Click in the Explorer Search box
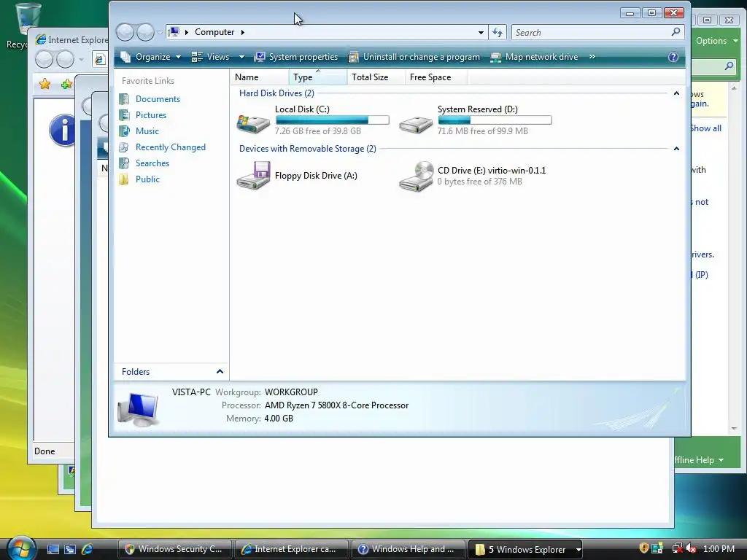Viewport: 747px width, 560px height. pos(589,32)
